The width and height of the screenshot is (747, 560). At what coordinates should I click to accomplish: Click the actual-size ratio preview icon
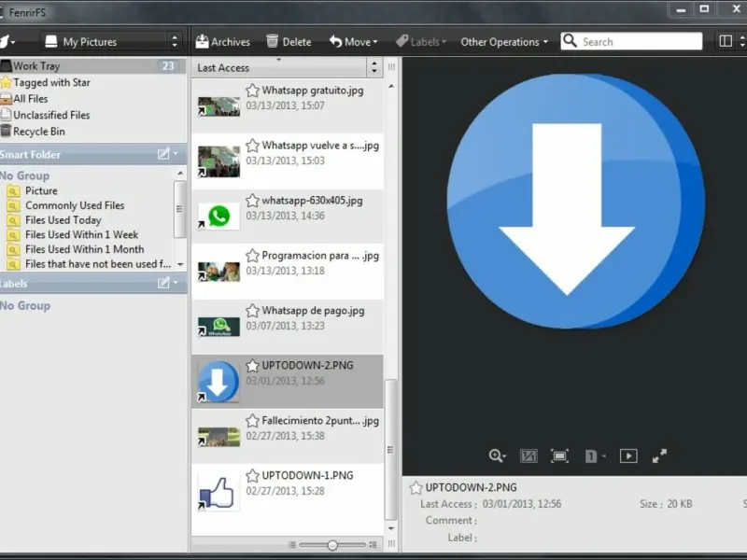pos(529,456)
